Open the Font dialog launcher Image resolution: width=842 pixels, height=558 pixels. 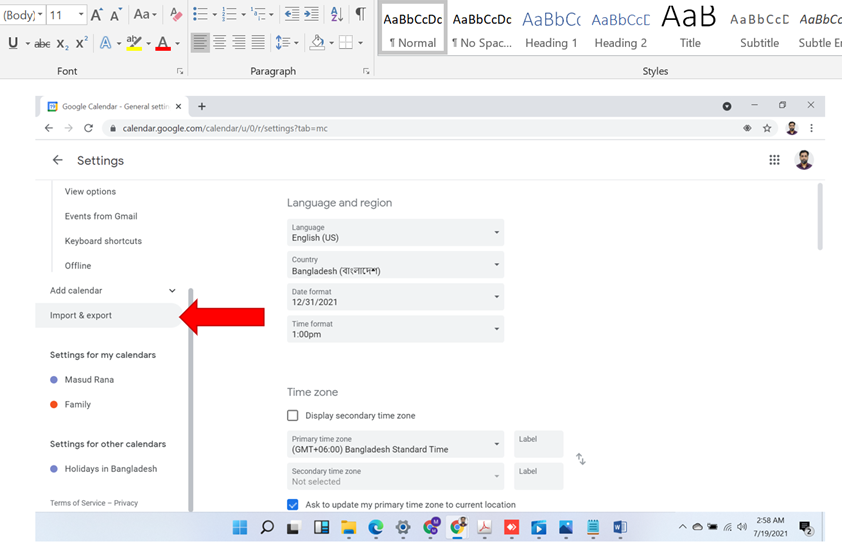click(180, 71)
